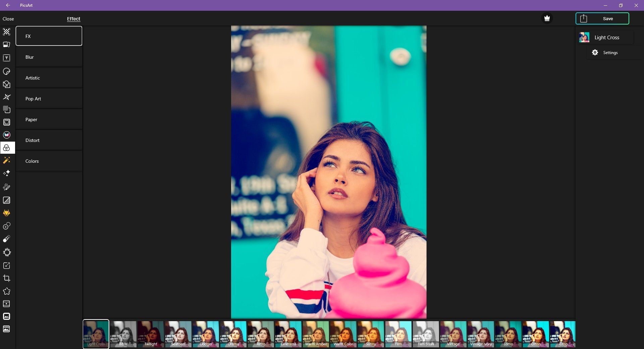
Task: Open the Colors effects category
Action: [x=49, y=161]
